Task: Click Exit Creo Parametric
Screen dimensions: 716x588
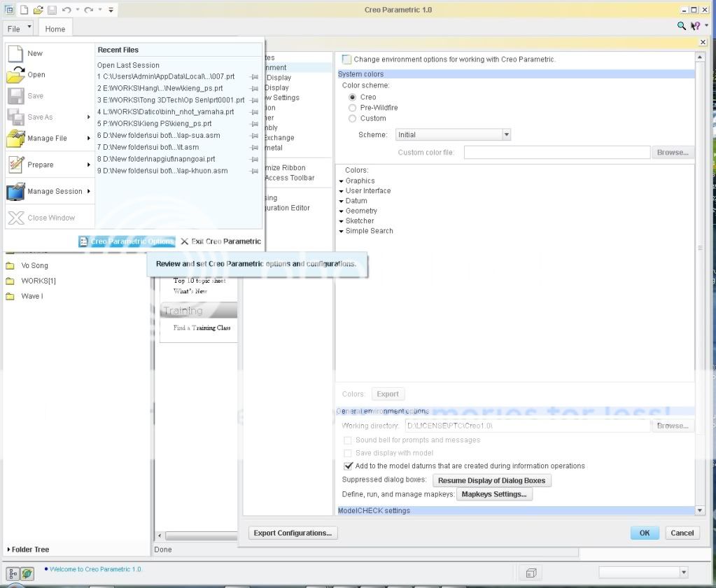Action: 220,241
